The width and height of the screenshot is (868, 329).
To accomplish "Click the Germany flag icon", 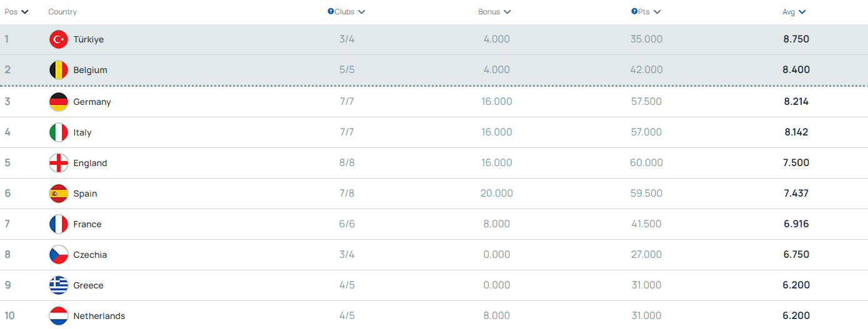I will (x=59, y=102).
